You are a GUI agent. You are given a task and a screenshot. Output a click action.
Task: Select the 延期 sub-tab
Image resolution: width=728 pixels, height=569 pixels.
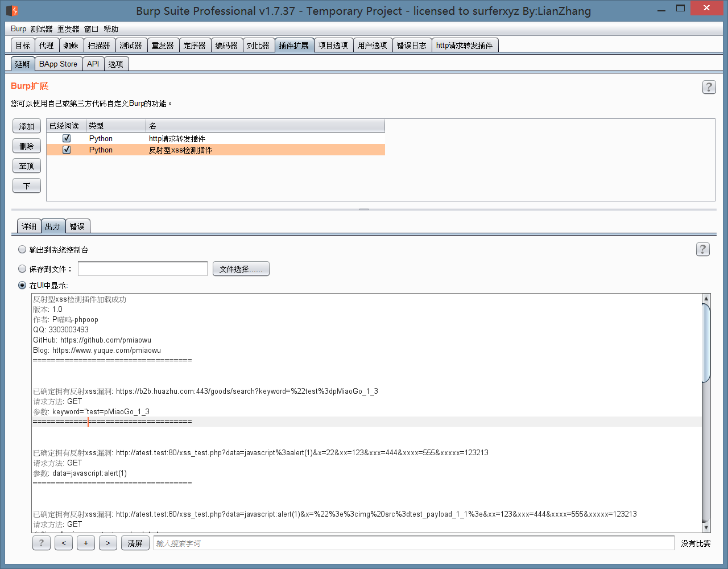(x=23, y=64)
